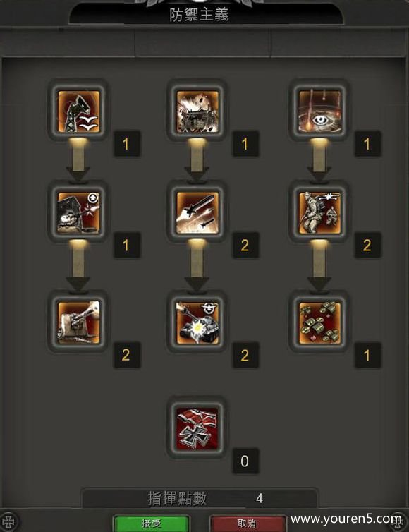Screen dimensions: 409x532
Task: Click cost number beside the watchtower ability
Action: [126, 144]
